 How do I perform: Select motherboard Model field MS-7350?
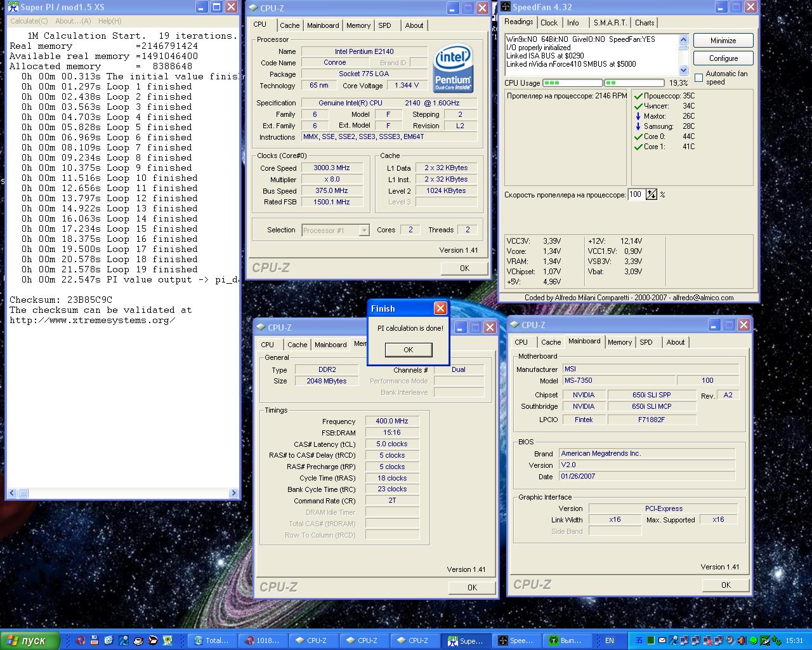click(619, 380)
